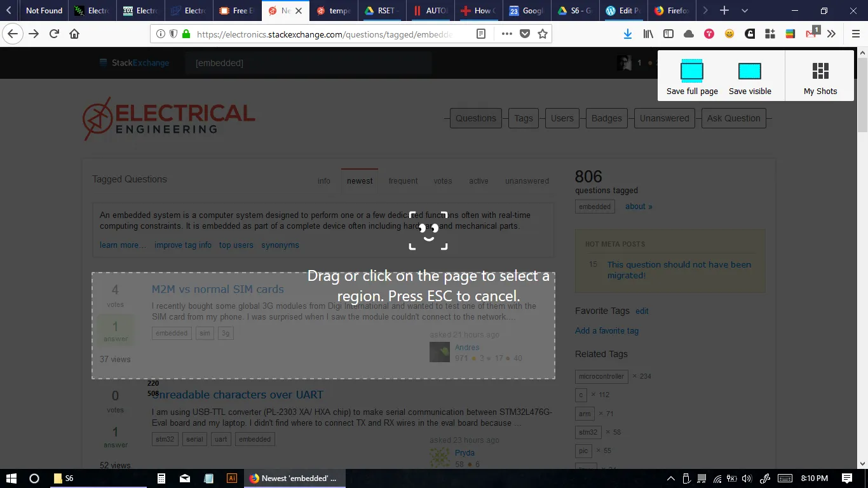Click the Save visible screenshot option
The height and width of the screenshot is (488, 868).
[x=750, y=76]
